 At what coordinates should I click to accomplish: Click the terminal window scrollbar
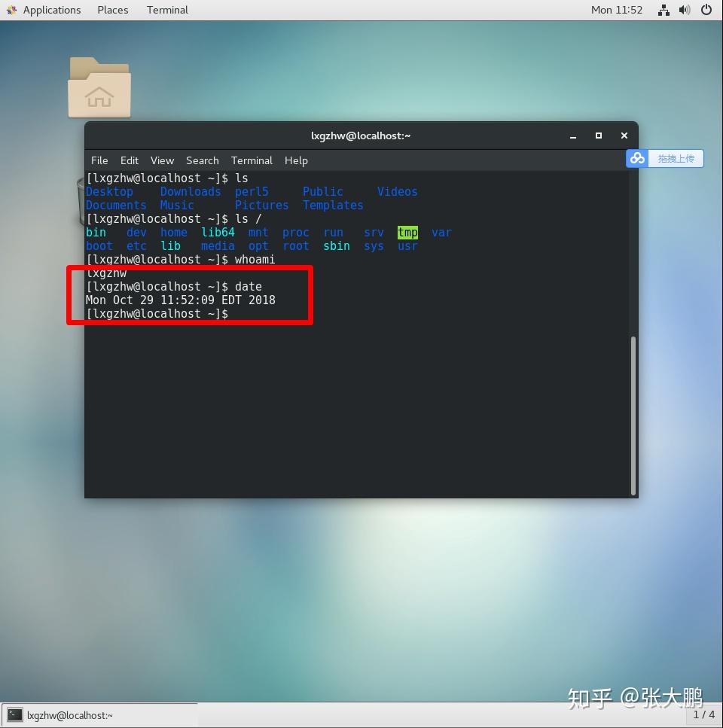click(x=633, y=414)
